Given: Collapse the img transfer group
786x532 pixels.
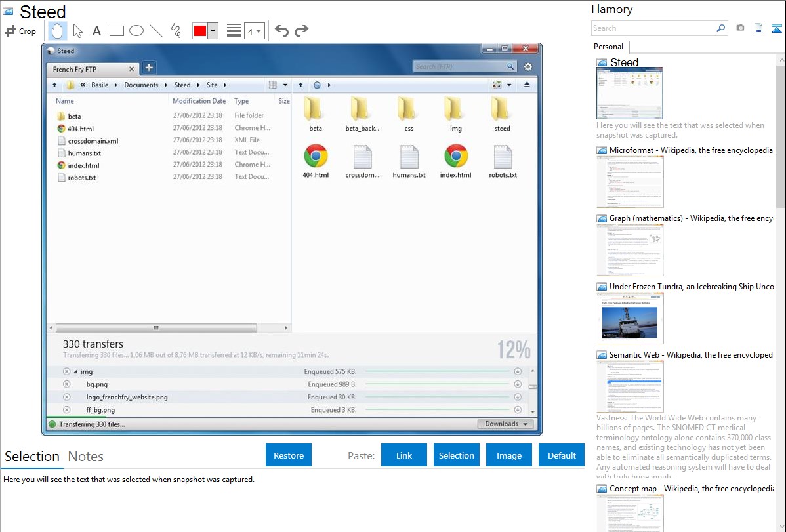Looking at the screenshot, I should coord(75,372).
